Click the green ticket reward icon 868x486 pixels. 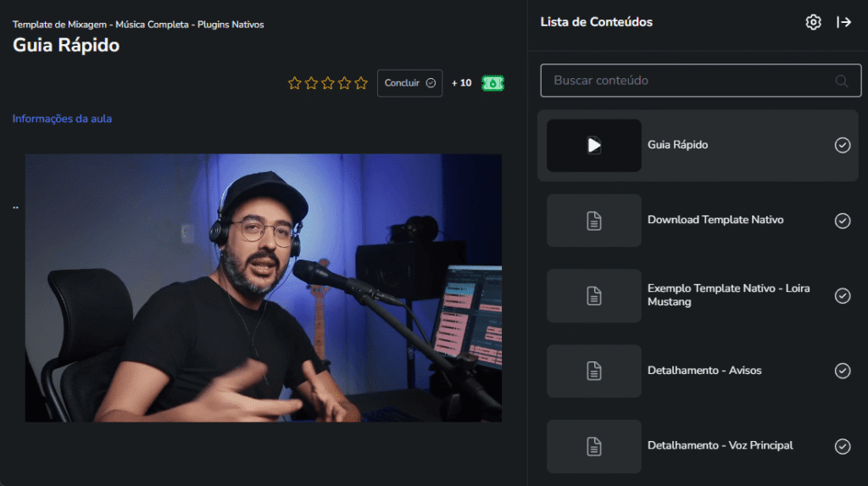tap(492, 83)
